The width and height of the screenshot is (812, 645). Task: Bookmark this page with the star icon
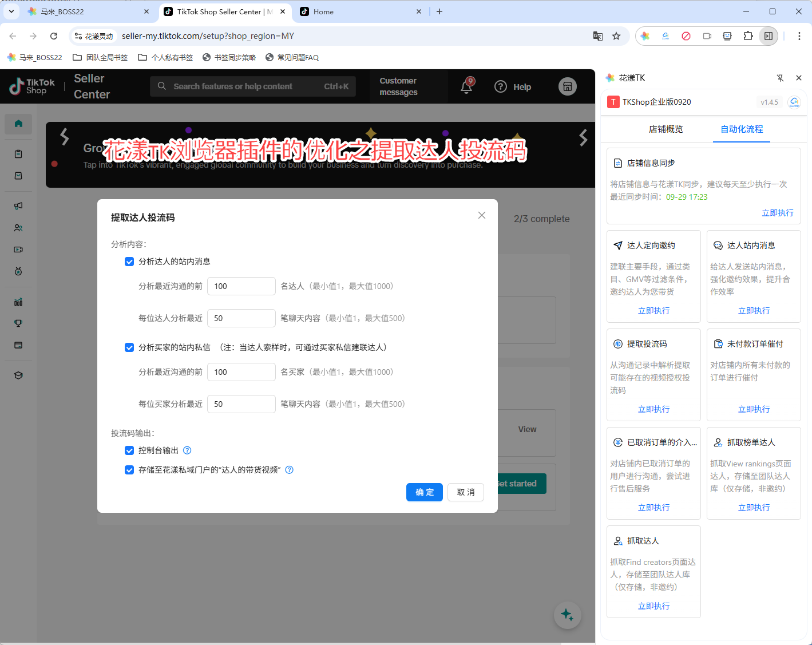point(616,36)
